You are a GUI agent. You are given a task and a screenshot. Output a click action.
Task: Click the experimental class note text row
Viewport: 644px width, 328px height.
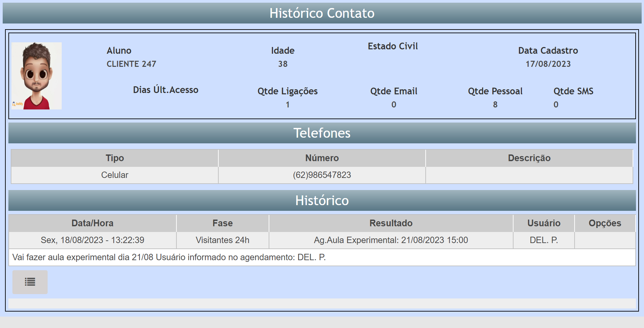point(169,257)
